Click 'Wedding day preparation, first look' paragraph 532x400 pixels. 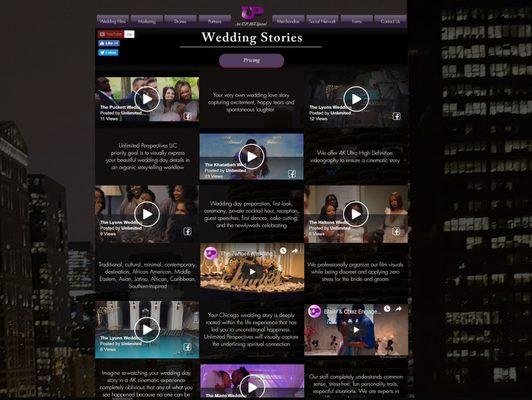coord(251,214)
